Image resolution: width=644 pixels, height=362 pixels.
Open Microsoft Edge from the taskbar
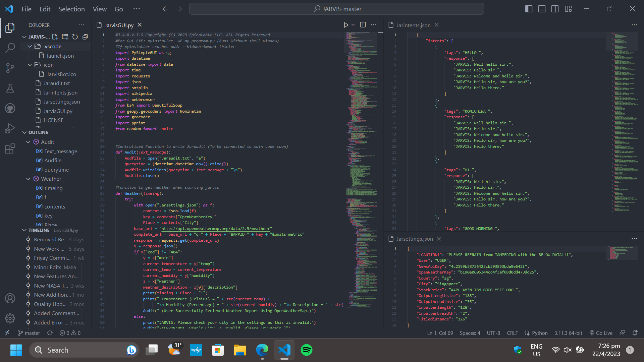click(x=262, y=350)
